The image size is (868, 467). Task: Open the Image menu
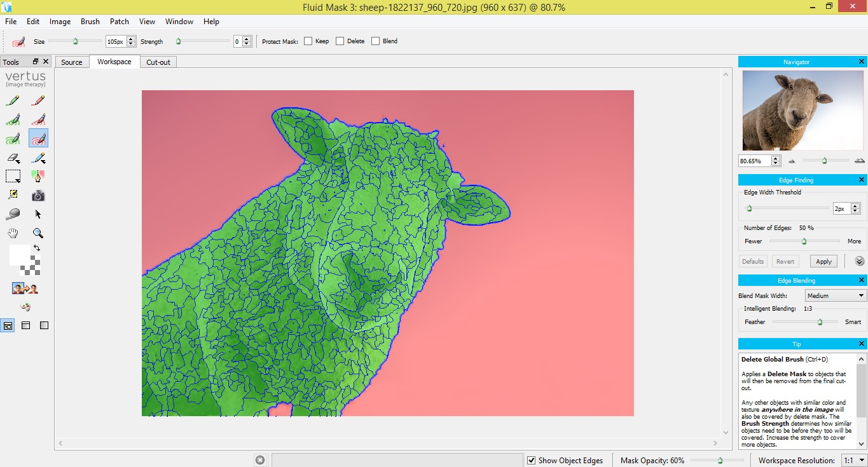60,21
